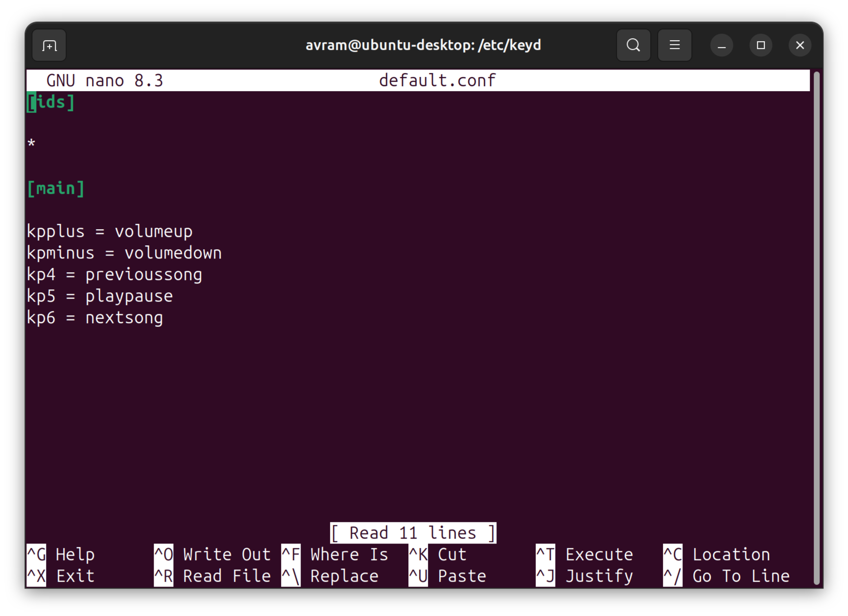
Task: Click the default.conf filename in title bar
Action: point(437,80)
